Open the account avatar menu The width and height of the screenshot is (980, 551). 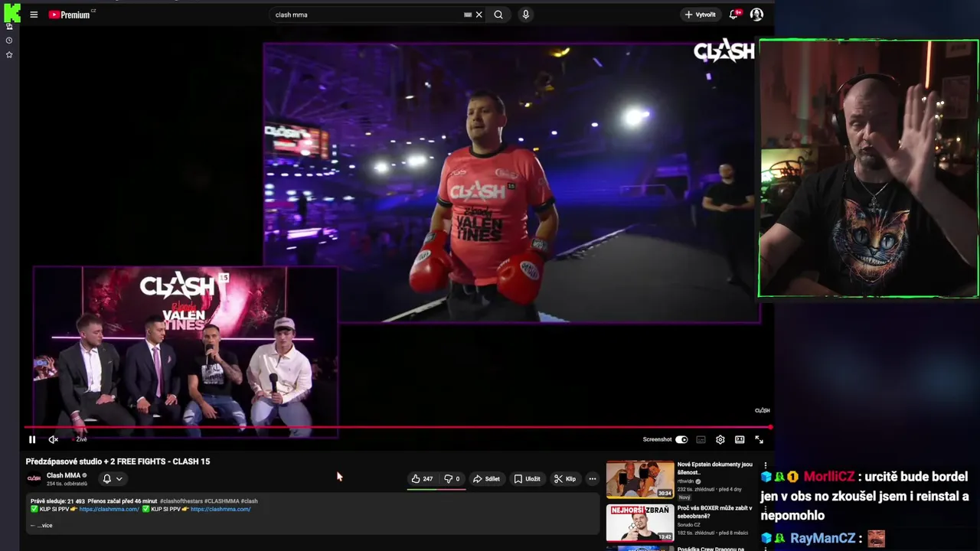coord(756,15)
